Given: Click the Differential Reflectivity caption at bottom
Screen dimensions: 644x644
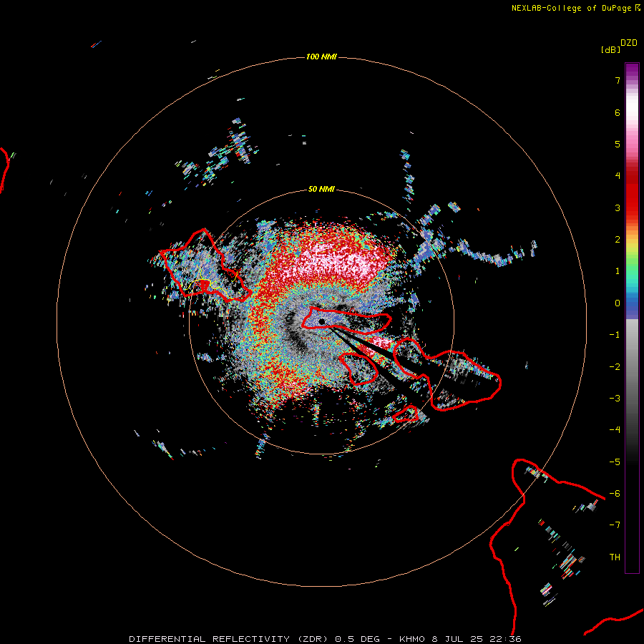Looking at the screenshot, I should [x=325, y=639].
